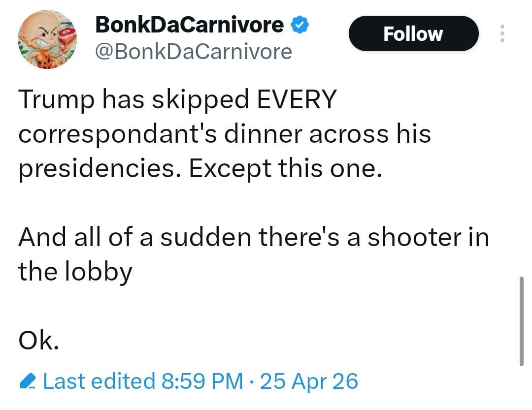
Task: Click the vertical scrollbar thumb
Action: pyautogui.click(x=521, y=321)
